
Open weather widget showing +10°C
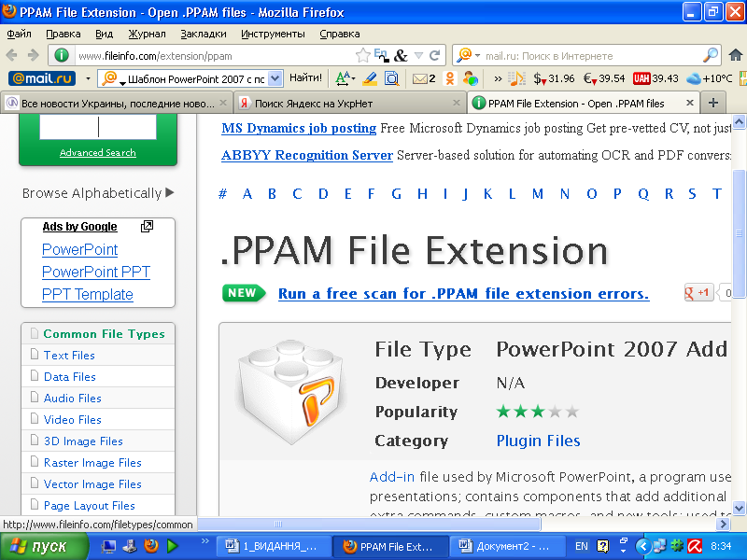tap(709, 78)
